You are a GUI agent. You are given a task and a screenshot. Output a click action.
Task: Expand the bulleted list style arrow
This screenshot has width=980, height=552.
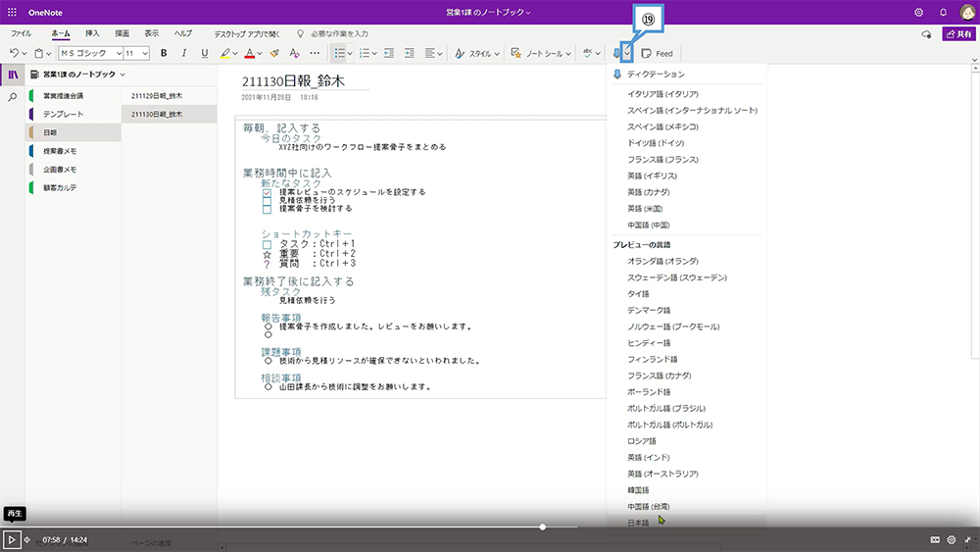(350, 53)
